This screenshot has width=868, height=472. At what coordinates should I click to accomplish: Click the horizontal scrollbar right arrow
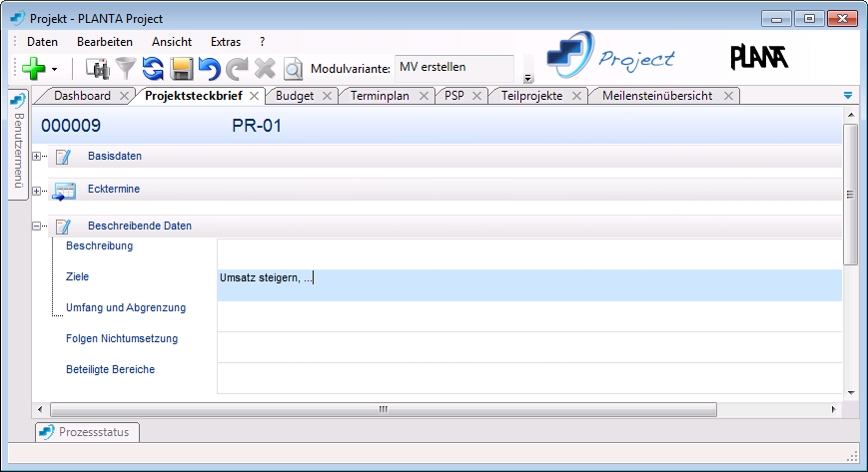[x=833, y=409]
